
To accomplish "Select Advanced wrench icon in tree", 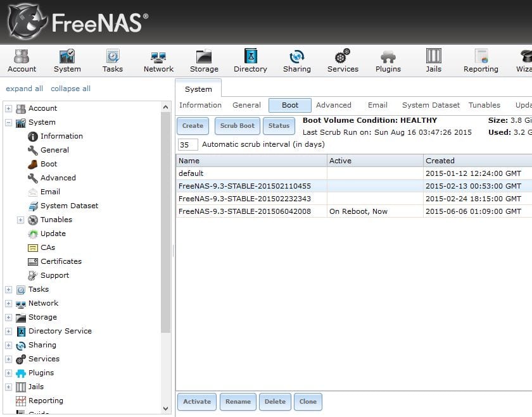I will click(x=32, y=178).
